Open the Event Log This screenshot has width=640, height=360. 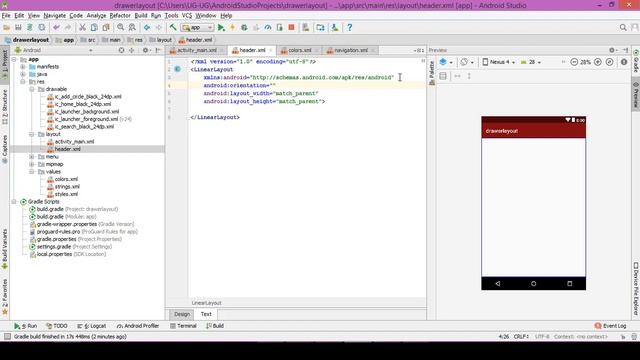[x=611, y=326]
